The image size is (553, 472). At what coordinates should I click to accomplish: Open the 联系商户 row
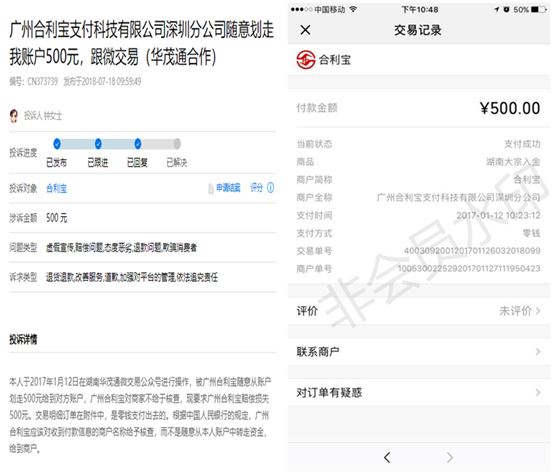[x=419, y=352]
